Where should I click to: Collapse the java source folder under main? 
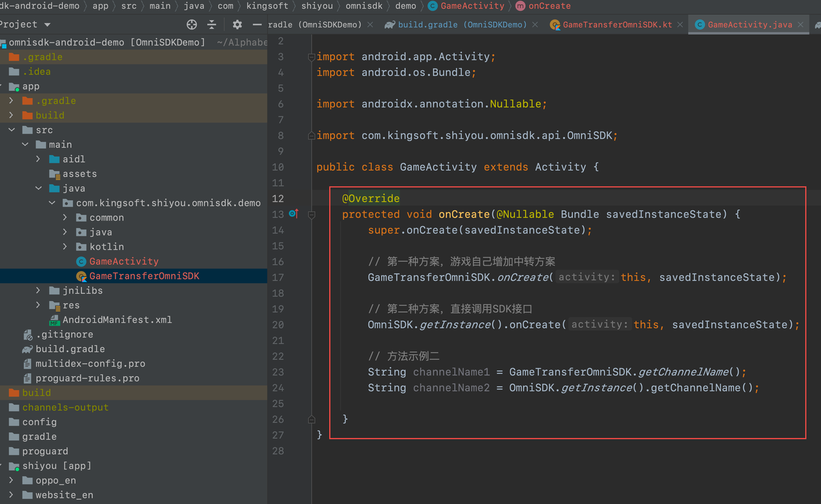pyautogui.click(x=38, y=189)
